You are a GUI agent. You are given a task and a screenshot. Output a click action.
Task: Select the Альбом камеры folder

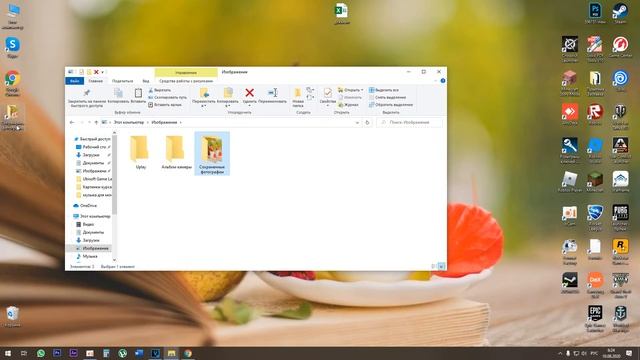(176, 152)
